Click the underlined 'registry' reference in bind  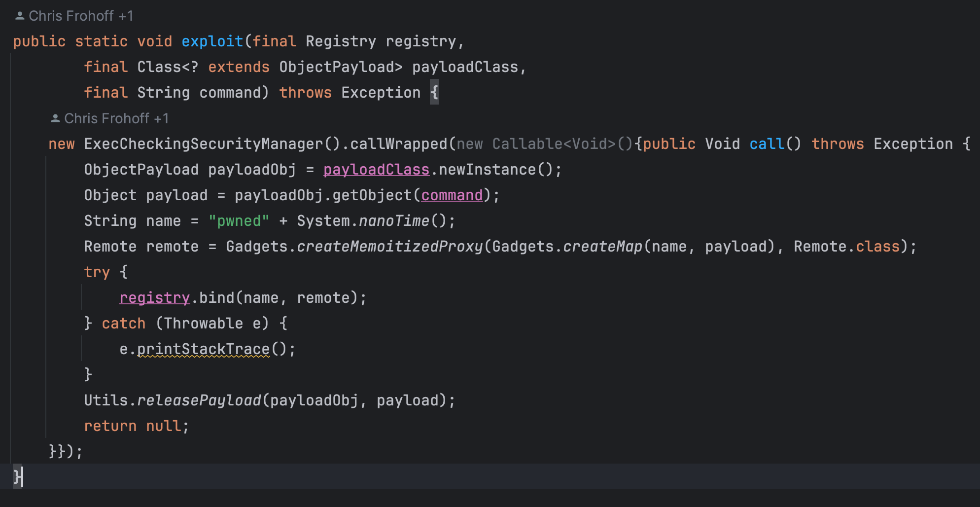coord(155,298)
